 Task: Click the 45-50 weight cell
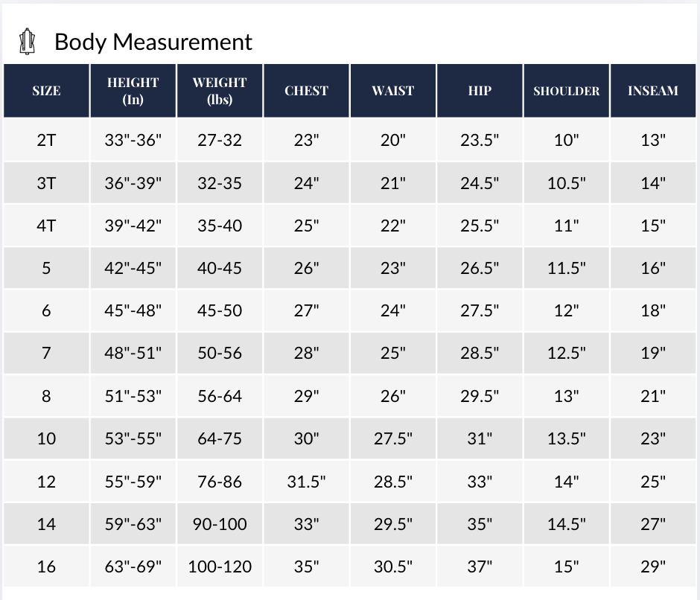(x=220, y=310)
